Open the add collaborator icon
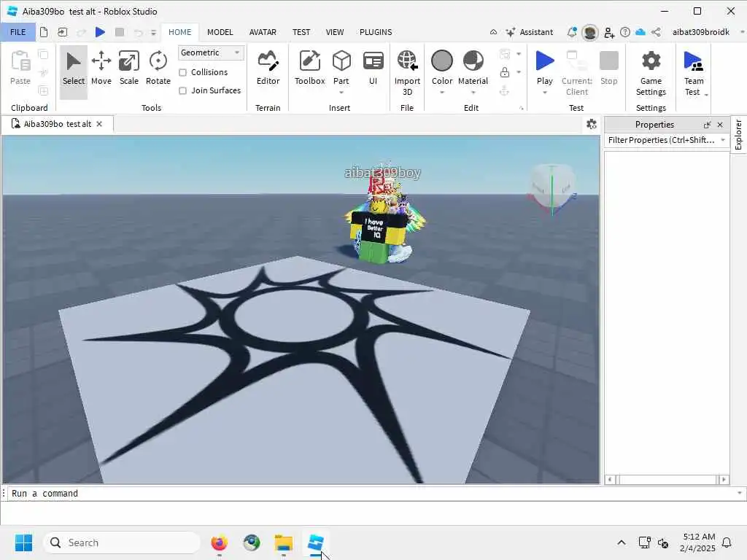This screenshot has width=747, height=560. [x=609, y=32]
